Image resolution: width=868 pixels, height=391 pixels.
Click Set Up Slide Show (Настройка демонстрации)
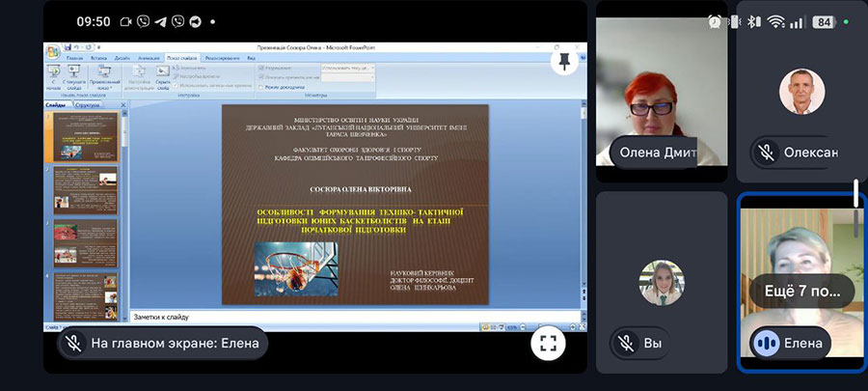pos(139,77)
